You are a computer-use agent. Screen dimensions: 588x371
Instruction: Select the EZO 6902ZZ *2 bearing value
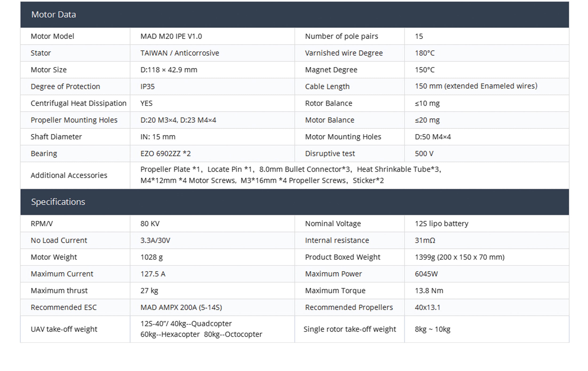[x=166, y=154]
